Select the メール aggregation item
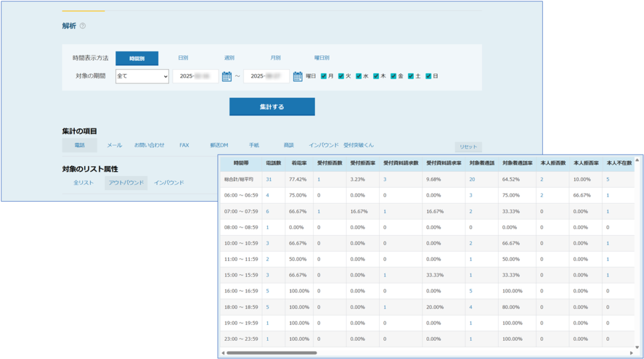 tap(114, 145)
